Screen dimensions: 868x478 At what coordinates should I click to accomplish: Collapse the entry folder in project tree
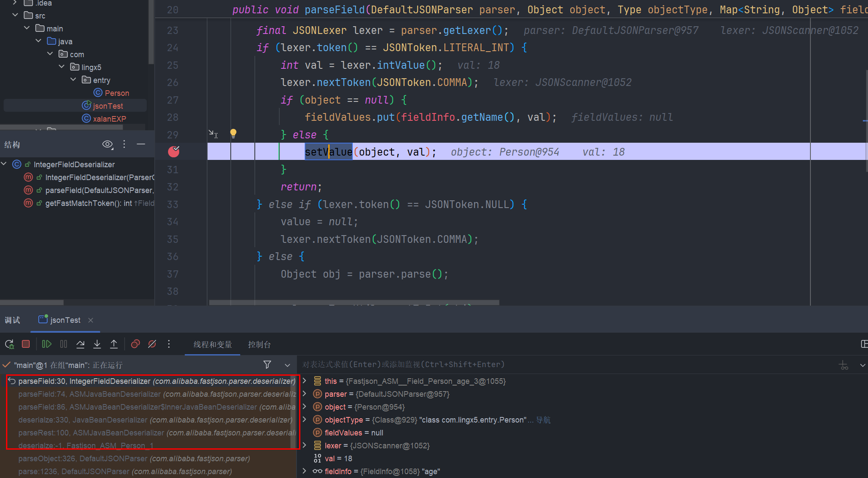pos(73,80)
